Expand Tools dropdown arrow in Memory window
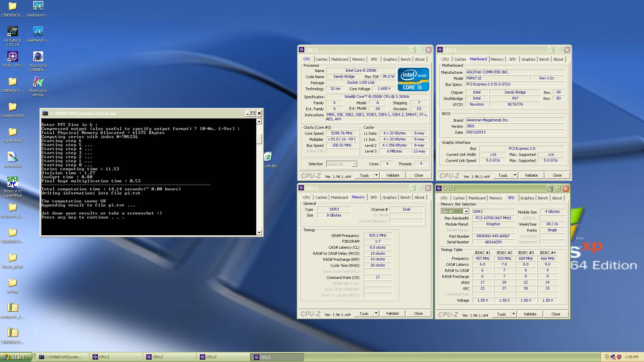The image size is (644, 362). click(x=376, y=313)
